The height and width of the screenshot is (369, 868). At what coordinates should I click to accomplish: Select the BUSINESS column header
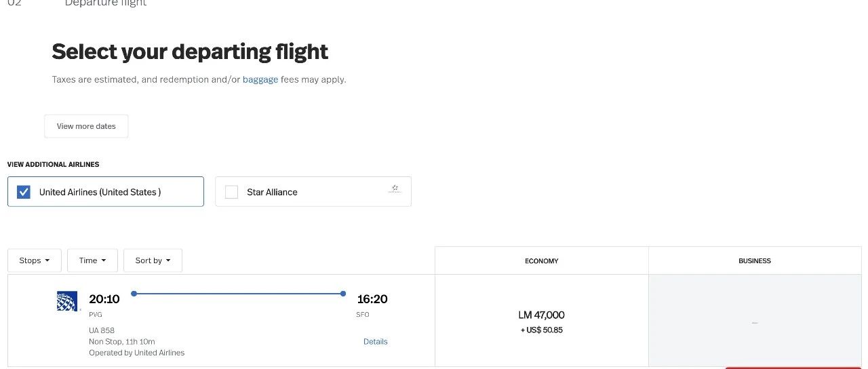coord(755,260)
